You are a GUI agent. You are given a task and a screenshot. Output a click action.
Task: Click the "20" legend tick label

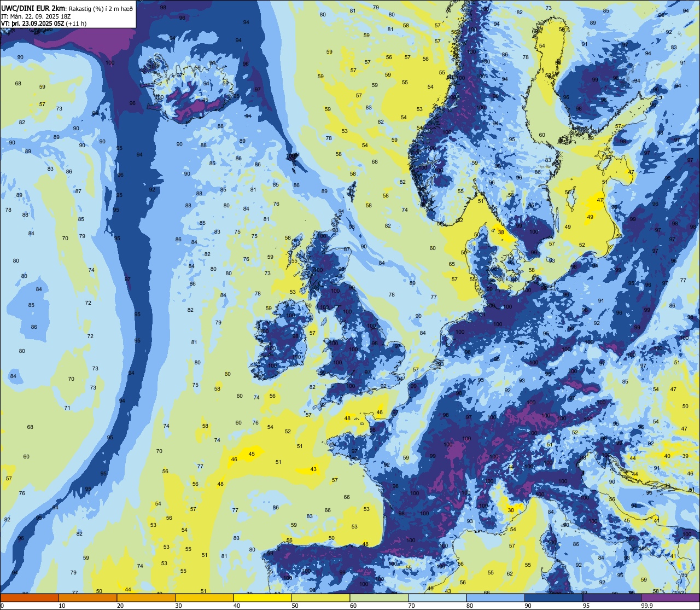[x=120, y=606]
